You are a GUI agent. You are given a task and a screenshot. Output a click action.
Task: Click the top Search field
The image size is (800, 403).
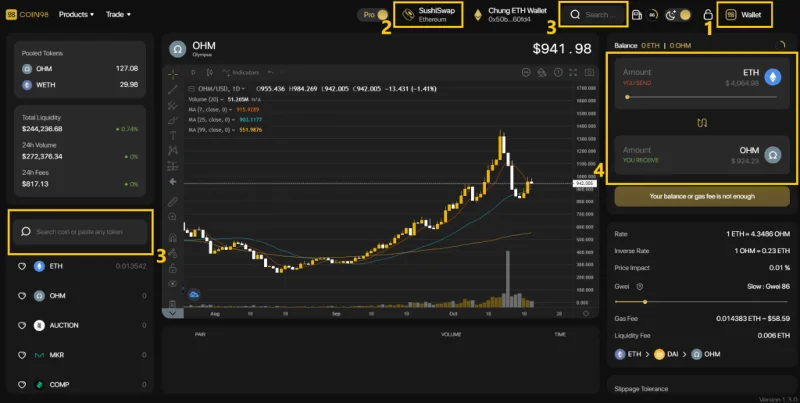point(594,14)
